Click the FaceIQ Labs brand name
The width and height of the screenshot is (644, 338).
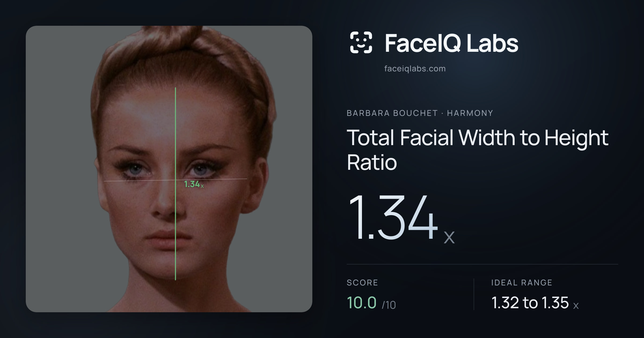(x=451, y=43)
